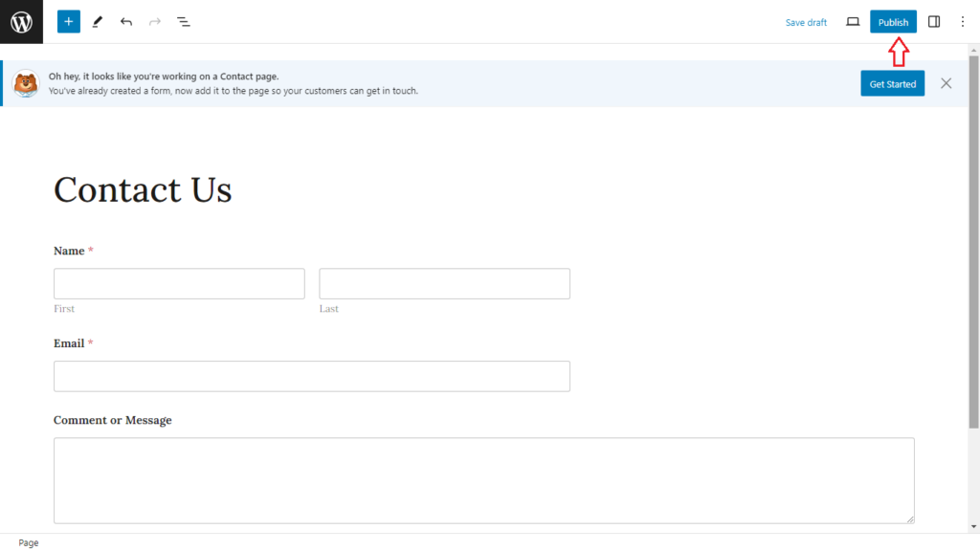Toggle the Settings sidebar panel
The image size is (980, 551).
tap(934, 22)
